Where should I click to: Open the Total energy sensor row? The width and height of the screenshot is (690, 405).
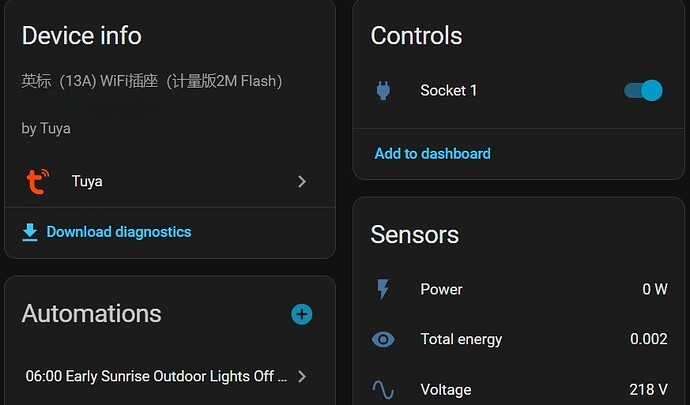click(461, 340)
